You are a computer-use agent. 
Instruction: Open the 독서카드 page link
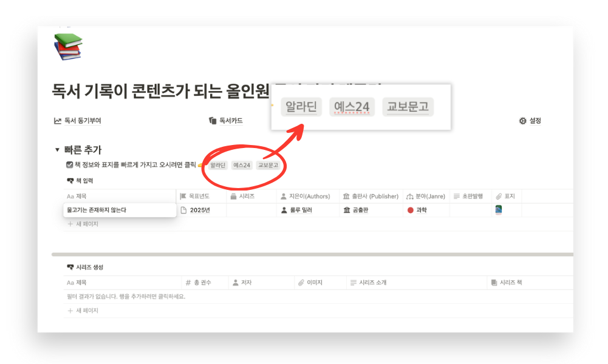(x=226, y=121)
